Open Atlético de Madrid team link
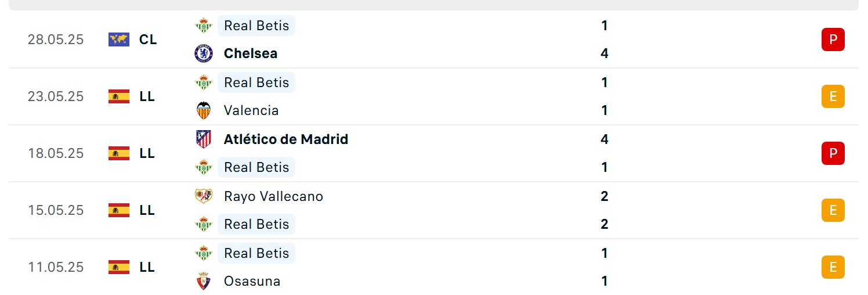868x295 pixels. [286, 139]
